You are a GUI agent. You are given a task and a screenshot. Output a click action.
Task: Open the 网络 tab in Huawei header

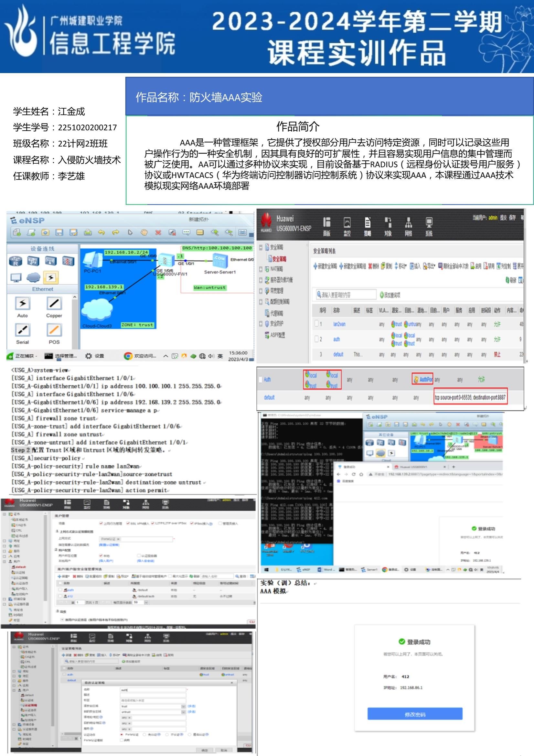coord(408,227)
